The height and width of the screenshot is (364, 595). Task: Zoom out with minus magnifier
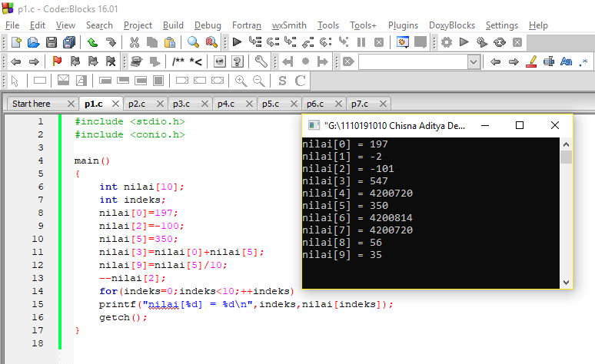coord(258,81)
